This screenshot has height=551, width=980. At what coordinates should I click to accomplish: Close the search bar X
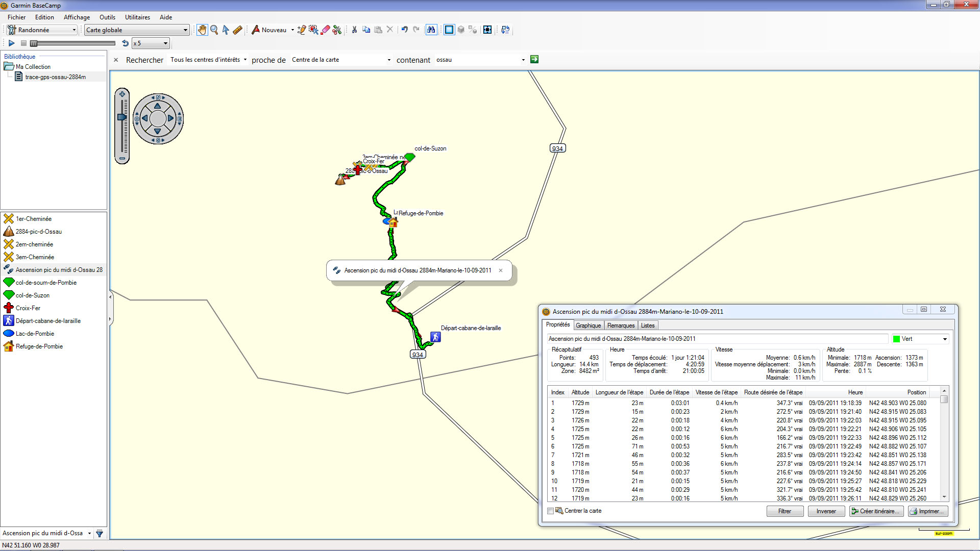click(116, 60)
